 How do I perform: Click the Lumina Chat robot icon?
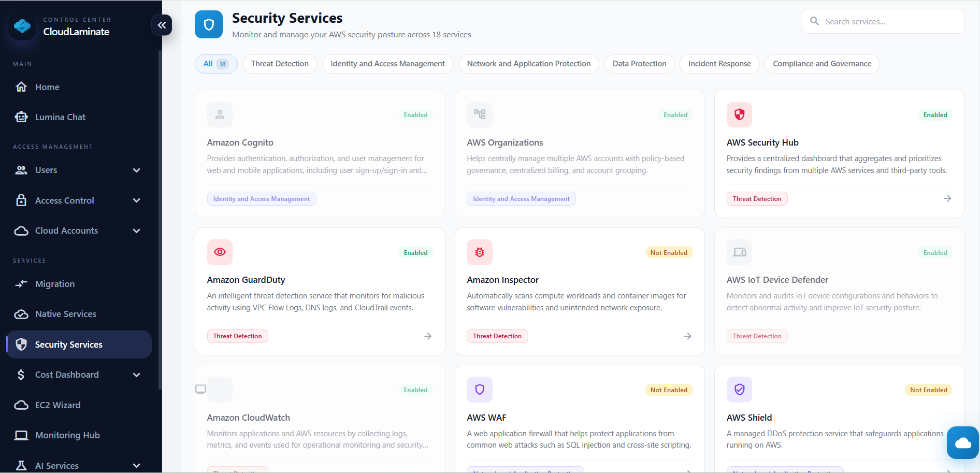click(x=21, y=117)
